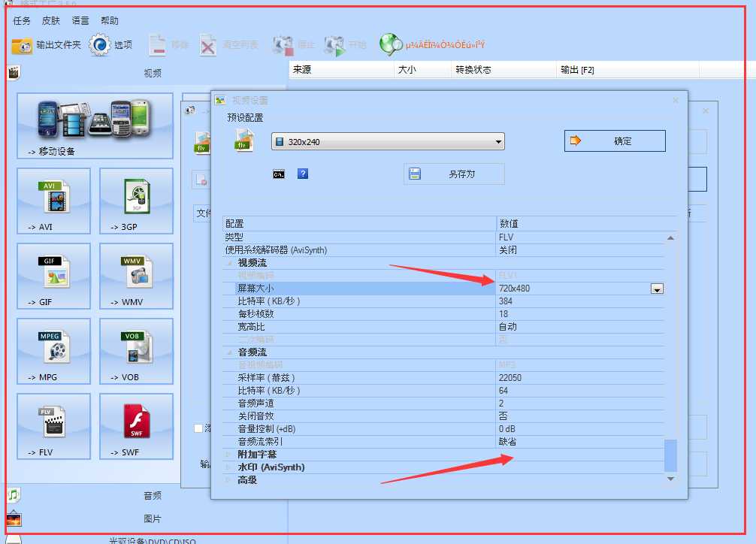
Task: Click the settings list scroll-up arrow
Action: pyautogui.click(x=670, y=237)
